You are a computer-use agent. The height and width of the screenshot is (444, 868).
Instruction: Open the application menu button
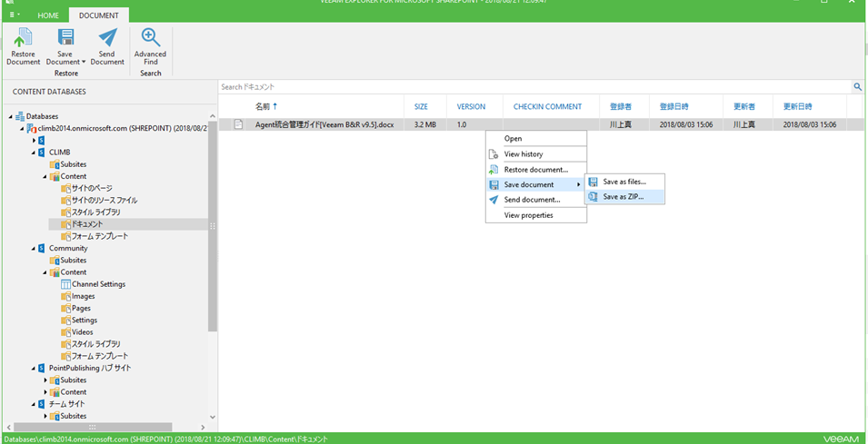coord(15,15)
